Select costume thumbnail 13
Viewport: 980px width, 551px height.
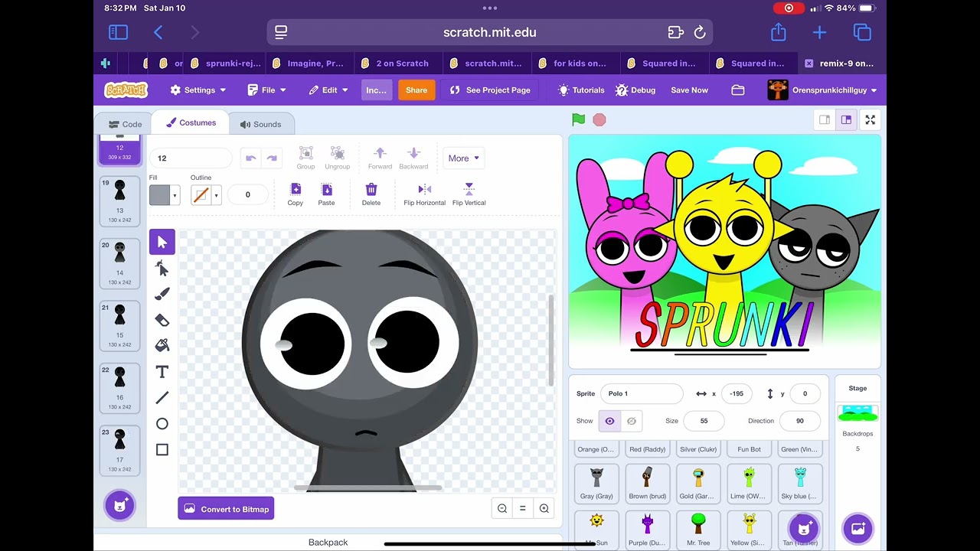[119, 201]
